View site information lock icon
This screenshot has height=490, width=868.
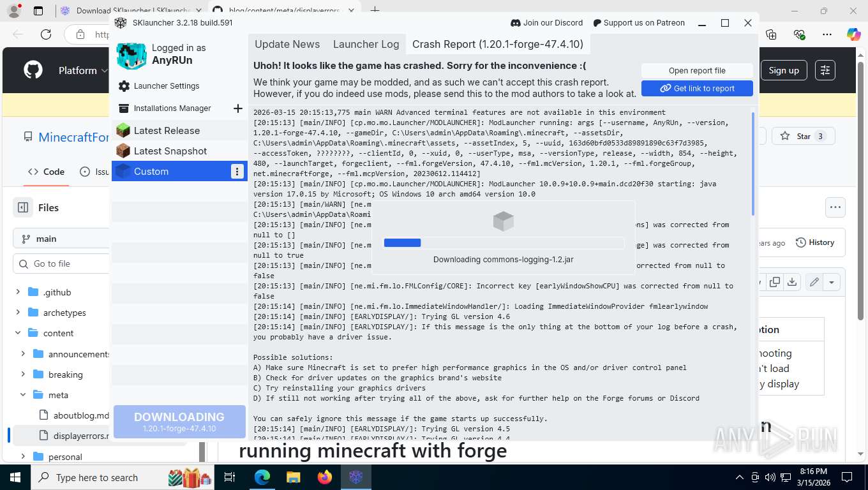pyautogui.click(x=80, y=34)
